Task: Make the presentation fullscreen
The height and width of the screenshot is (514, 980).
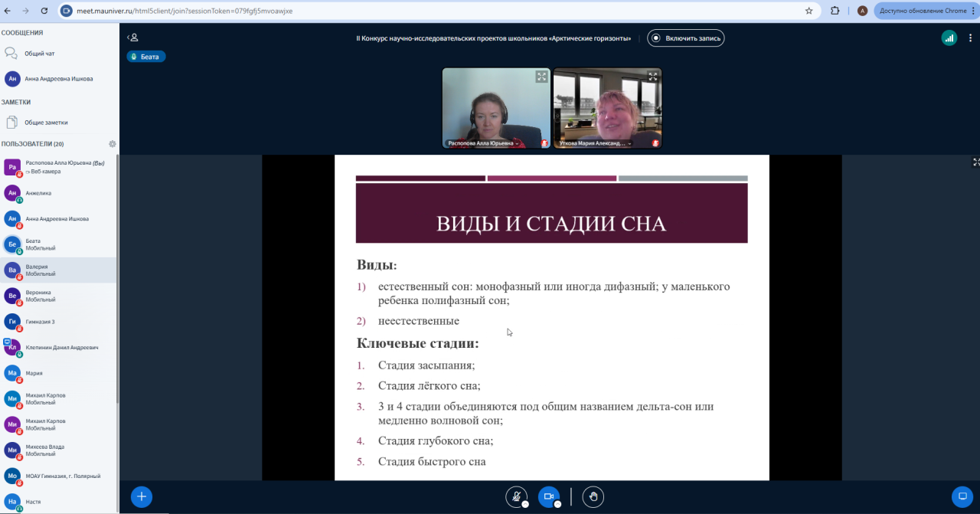Action: pyautogui.click(x=975, y=162)
